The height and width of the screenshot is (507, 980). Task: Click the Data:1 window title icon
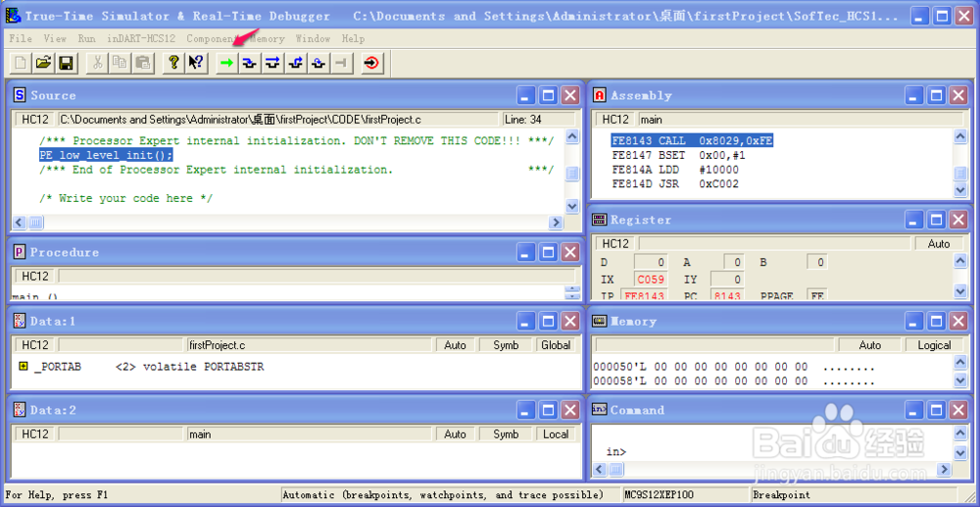(x=20, y=321)
